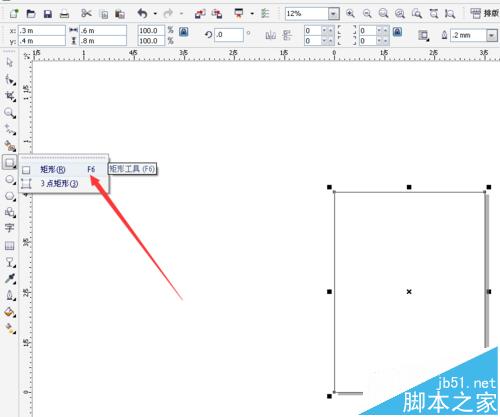Viewport: 500px width, 417px height.
Task: Select the Outline pen tool
Action: (x=10, y=295)
